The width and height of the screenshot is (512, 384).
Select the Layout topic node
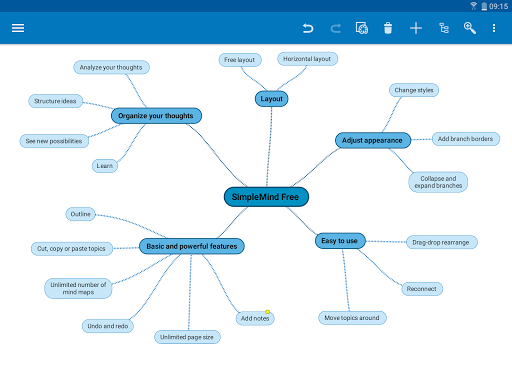(271, 99)
